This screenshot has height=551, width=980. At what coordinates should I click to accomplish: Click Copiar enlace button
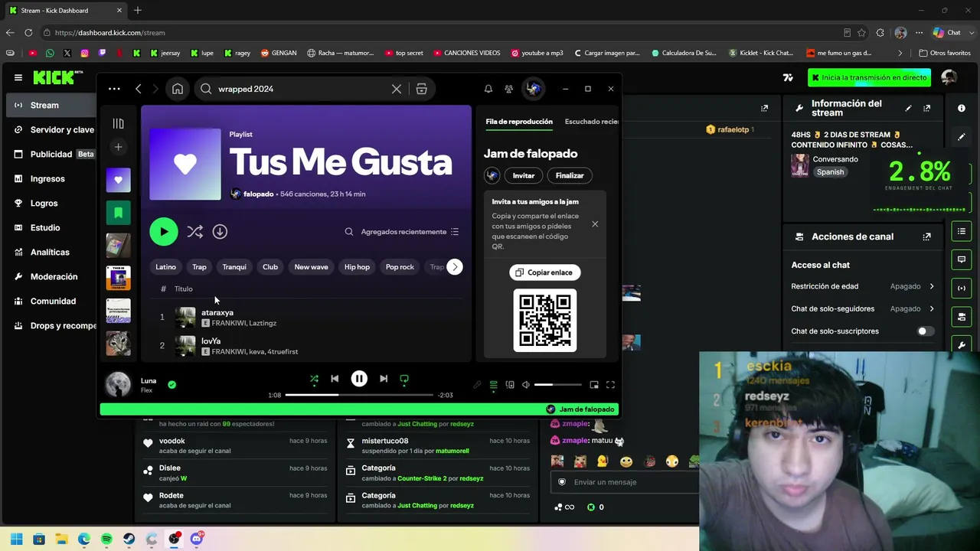[544, 272]
